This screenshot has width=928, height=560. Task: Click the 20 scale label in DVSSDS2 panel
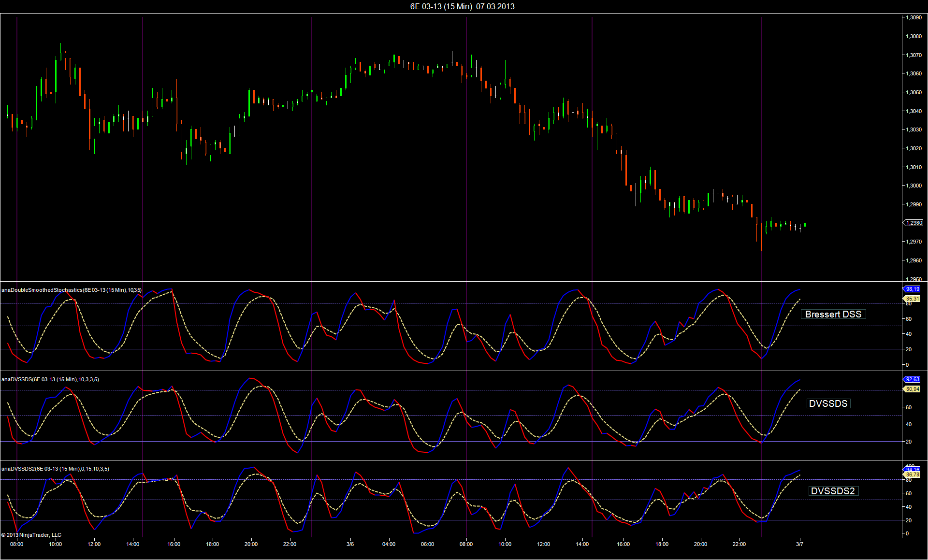[909, 520]
